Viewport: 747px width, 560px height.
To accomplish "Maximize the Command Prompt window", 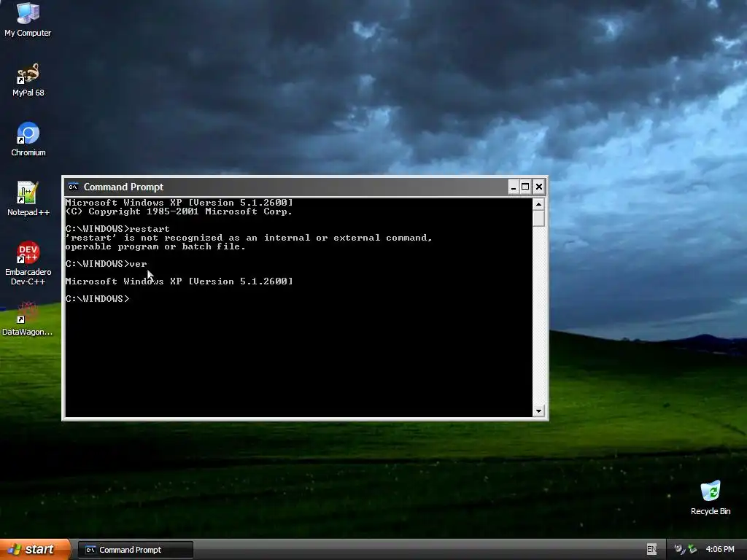I will click(525, 187).
